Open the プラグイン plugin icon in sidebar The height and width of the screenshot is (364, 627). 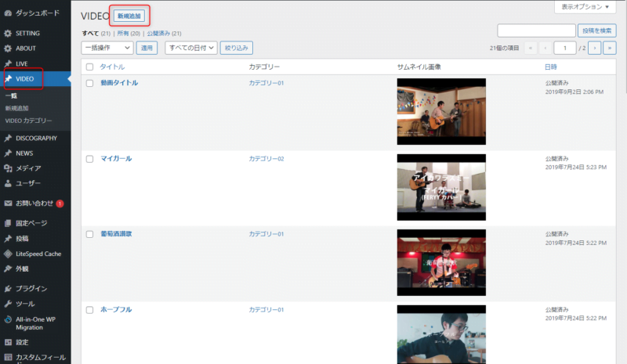tap(8, 289)
